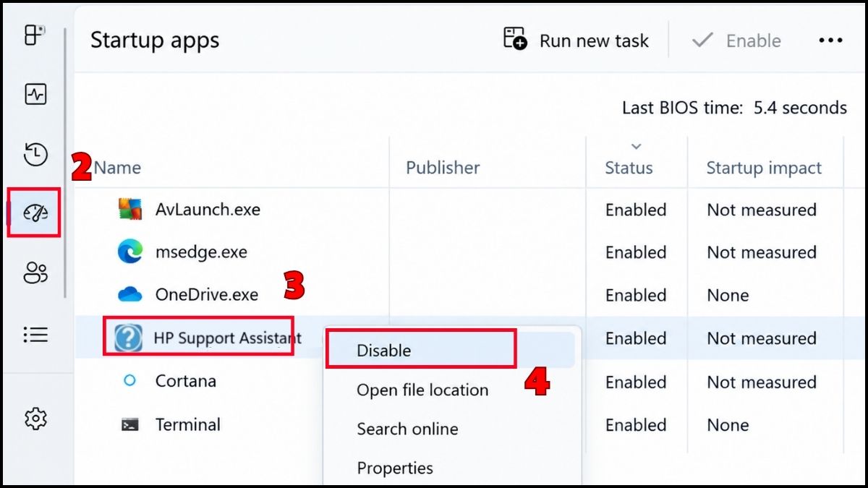The image size is (868, 488).
Task: Click the Enable button in the toolbar
Action: [x=736, y=40]
